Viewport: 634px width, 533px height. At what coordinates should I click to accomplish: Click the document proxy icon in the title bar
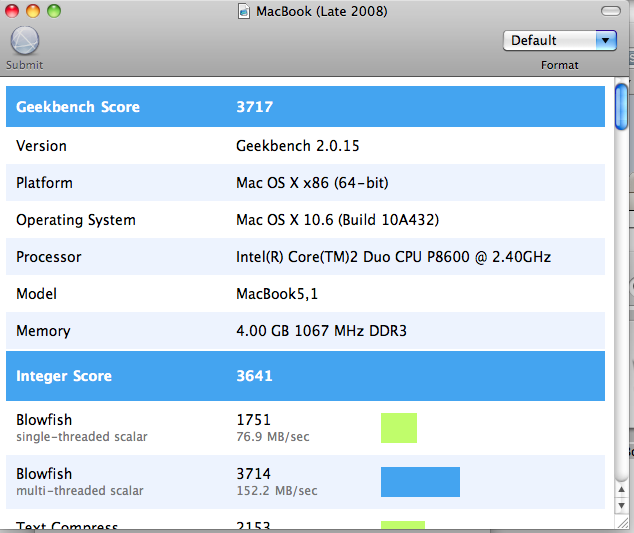coord(243,11)
